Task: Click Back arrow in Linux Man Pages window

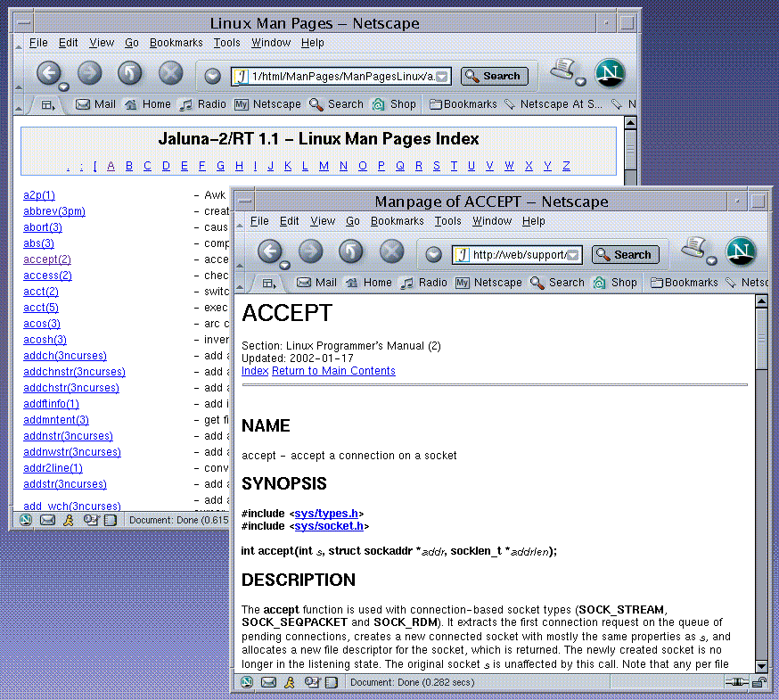Action: (x=49, y=74)
